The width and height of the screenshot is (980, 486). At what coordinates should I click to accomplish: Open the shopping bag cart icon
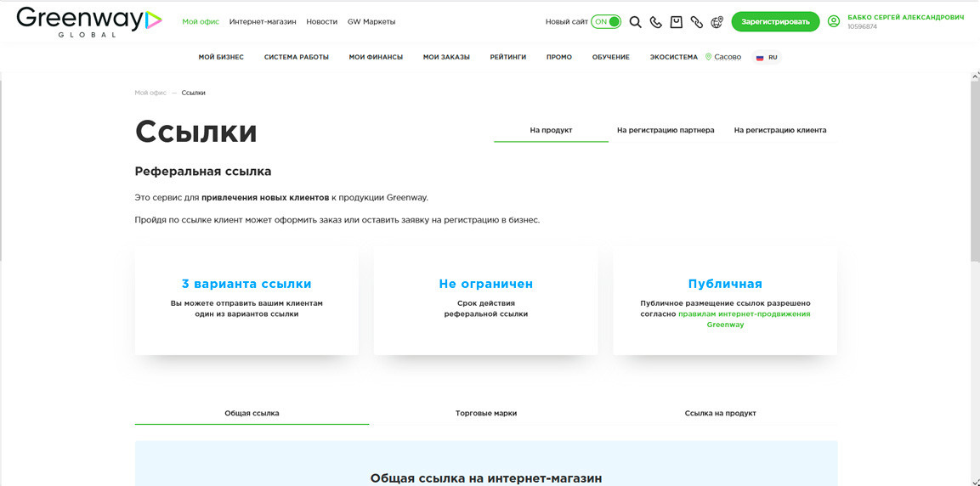coord(677,22)
